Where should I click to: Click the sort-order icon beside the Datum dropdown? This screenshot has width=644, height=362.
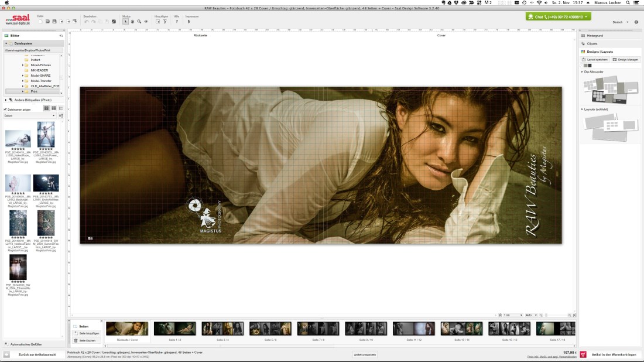pos(61,115)
